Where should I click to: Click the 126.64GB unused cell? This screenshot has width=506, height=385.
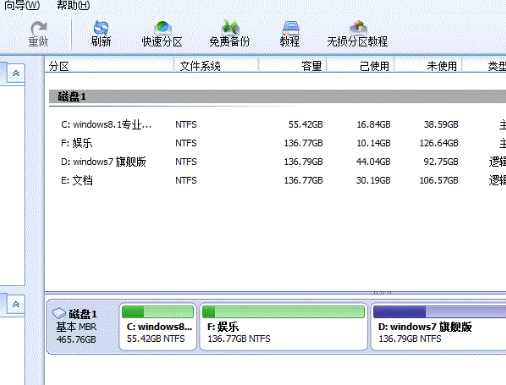(439, 143)
